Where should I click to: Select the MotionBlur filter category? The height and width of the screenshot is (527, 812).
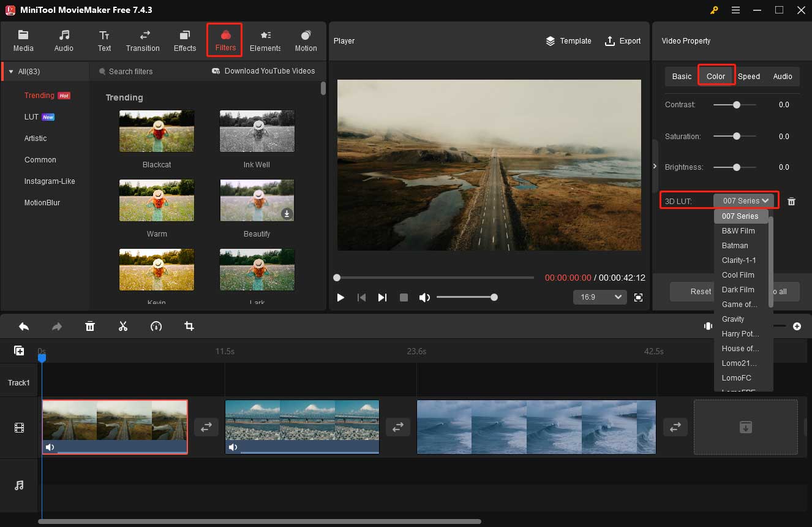[x=42, y=203]
